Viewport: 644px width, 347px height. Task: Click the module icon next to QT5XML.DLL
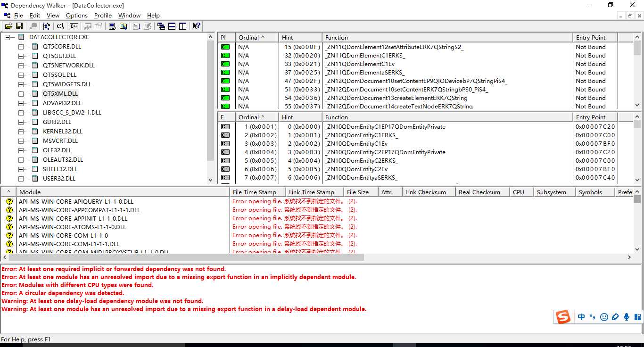coord(35,94)
